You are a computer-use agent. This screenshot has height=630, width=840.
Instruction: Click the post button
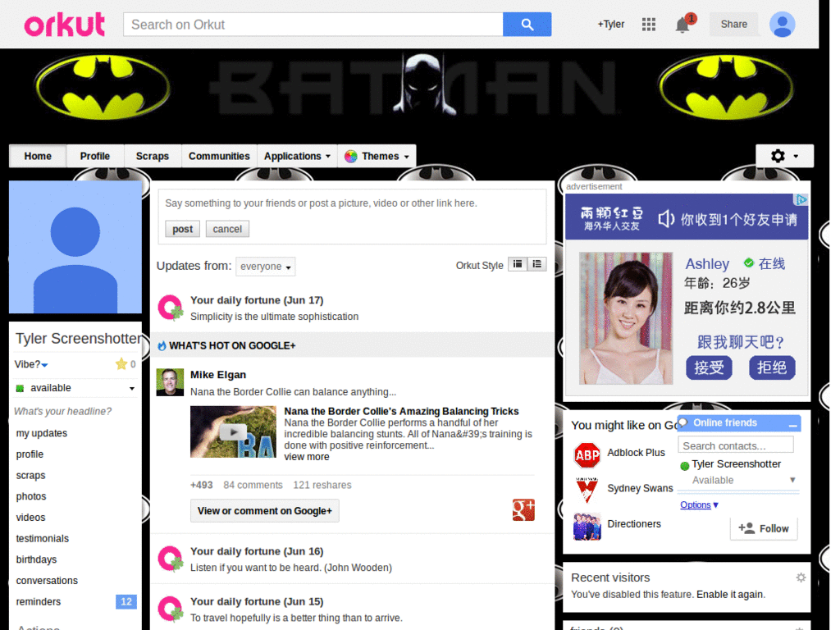[x=182, y=230]
